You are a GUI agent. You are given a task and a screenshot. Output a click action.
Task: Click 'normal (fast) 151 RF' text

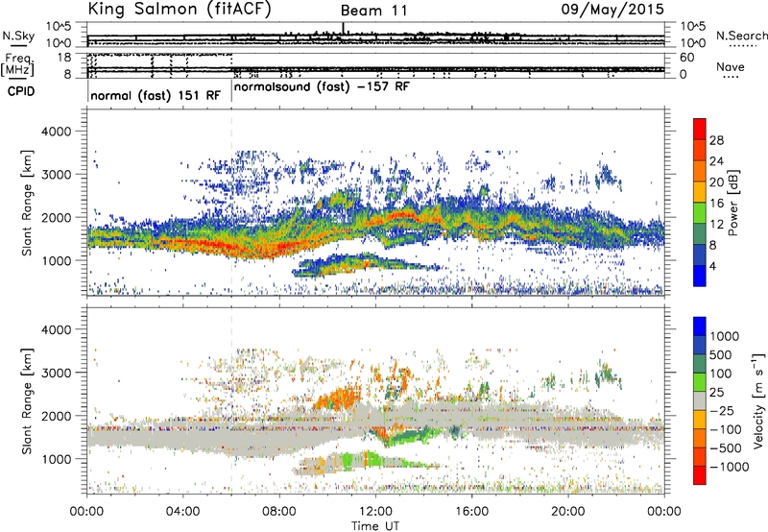156,95
